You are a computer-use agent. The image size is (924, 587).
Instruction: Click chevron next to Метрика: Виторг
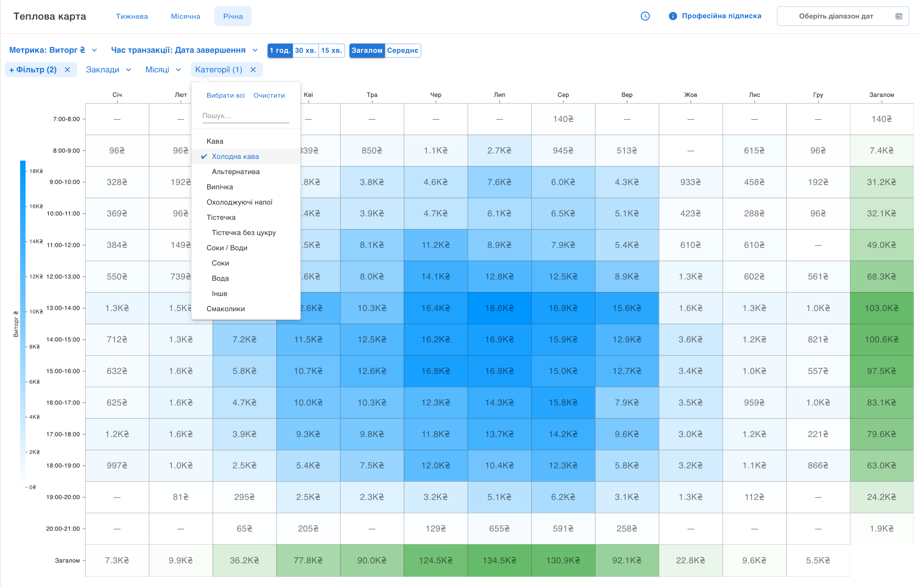click(x=94, y=50)
